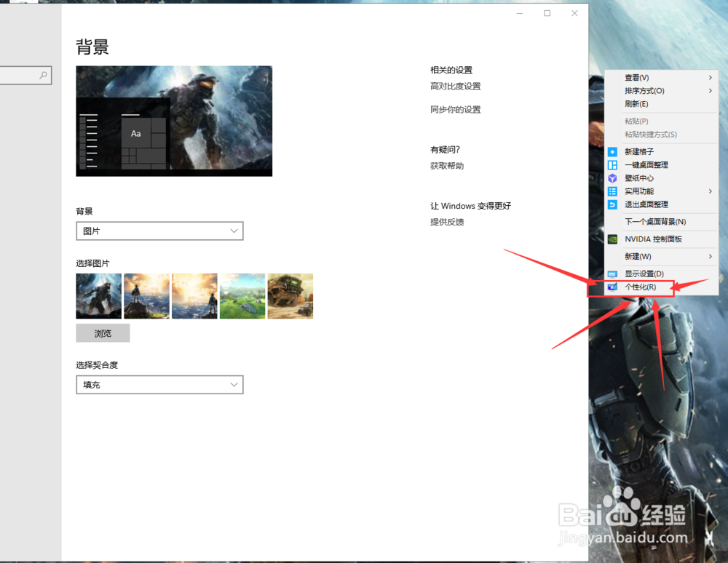
Task: Click the search magnifier icon in Settings
Action: point(43,75)
